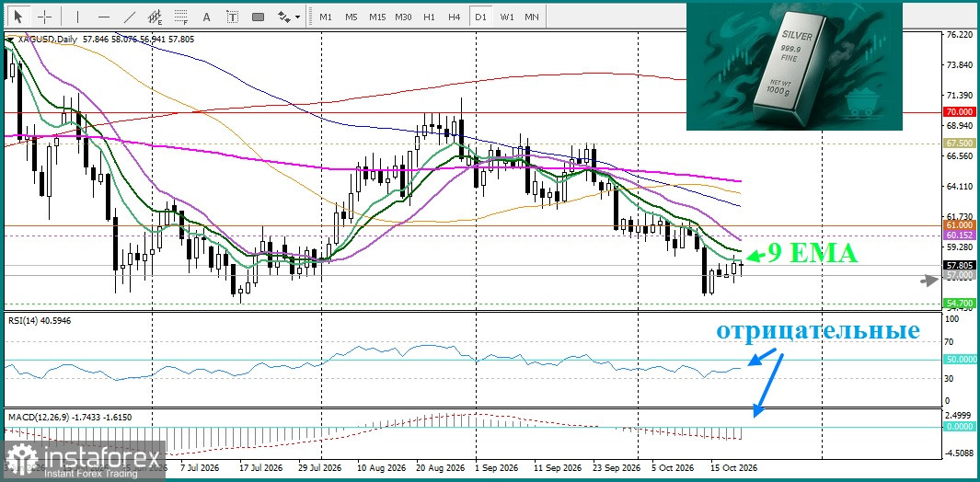Click the current price 57.805 label

click(x=960, y=265)
